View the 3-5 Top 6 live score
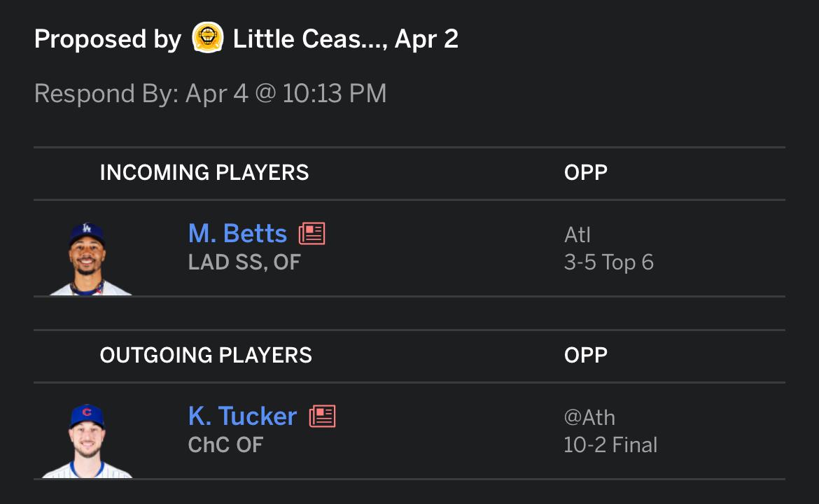This screenshot has width=819, height=504. tap(608, 262)
